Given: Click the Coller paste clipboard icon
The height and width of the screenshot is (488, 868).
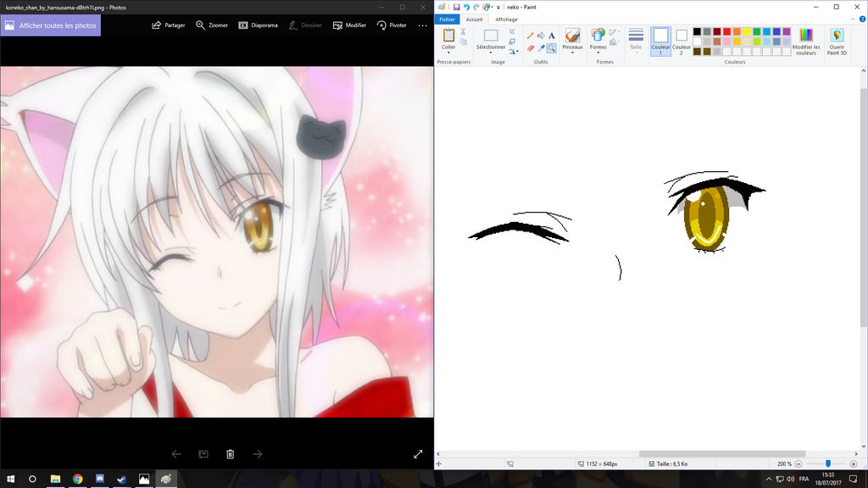Looking at the screenshot, I should click(x=448, y=35).
